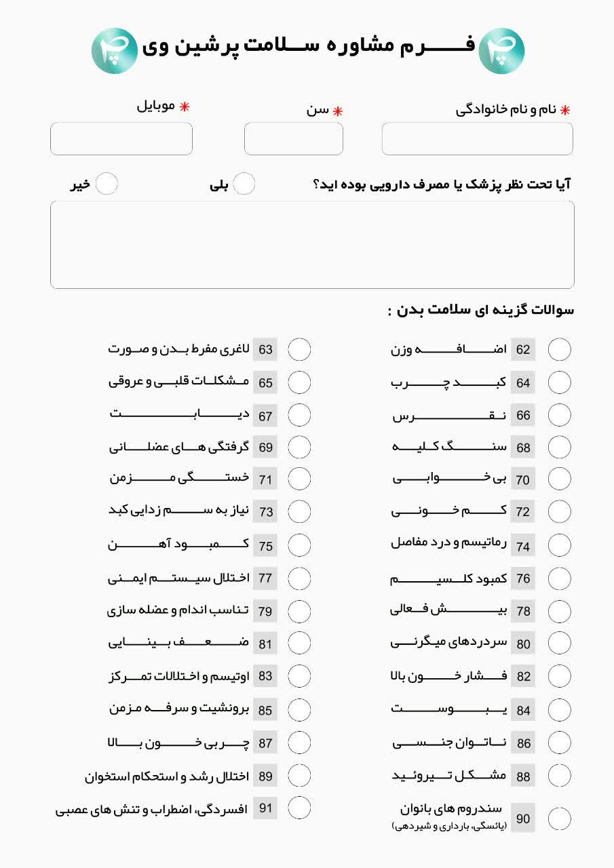Select option 84 یبوست
The width and height of the screenshot is (614, 868).
[x=559, y=710]
